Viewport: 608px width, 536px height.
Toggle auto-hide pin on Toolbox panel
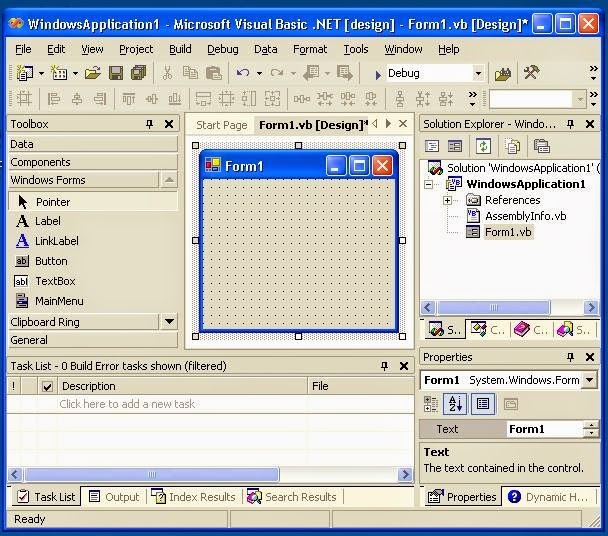[x=150, y=124]
